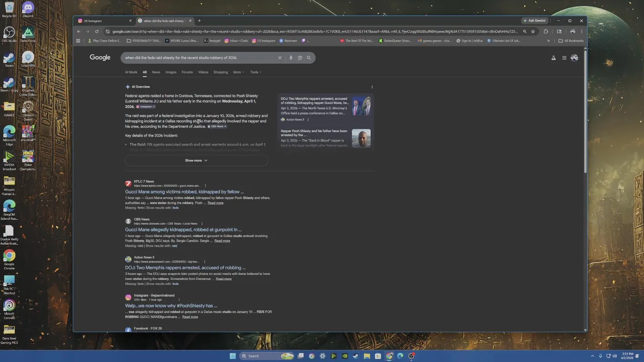Open Steam from the taskbar
The height and width of the screenshot is (362, 644).
[356, 356]
